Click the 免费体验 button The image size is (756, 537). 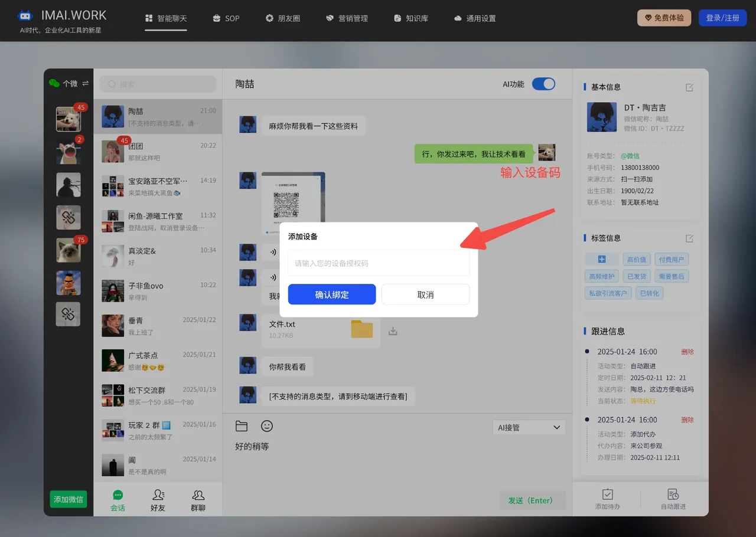click(x=664, y=18)
